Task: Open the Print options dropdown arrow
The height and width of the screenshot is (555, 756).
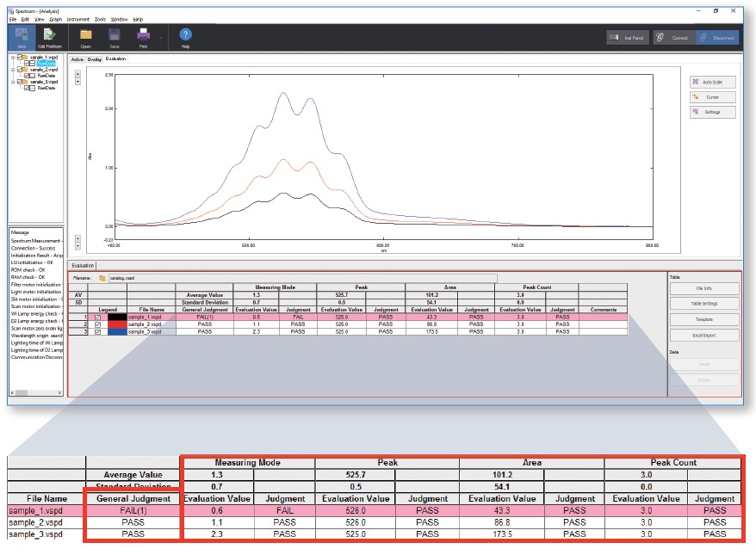Action: [x=160, y=37]
